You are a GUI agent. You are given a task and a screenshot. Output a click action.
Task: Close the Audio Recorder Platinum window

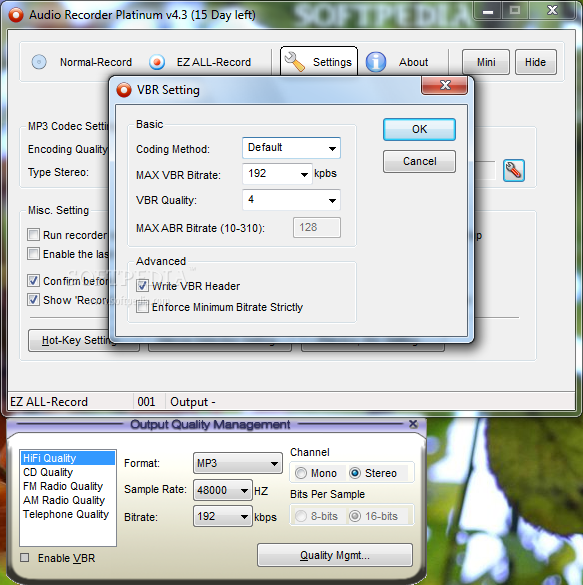(x=552, y=11)
